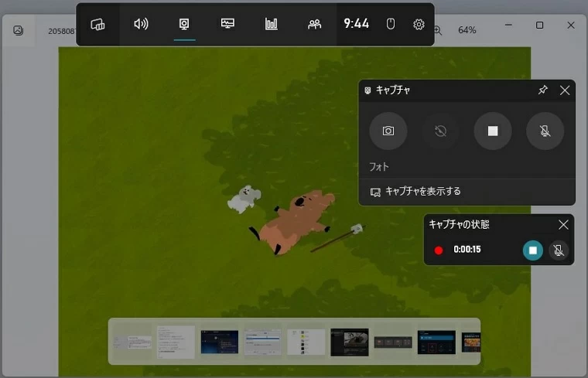Maximize the Photos window
This screenshot has width=588, height=378.
coord(539,25)
